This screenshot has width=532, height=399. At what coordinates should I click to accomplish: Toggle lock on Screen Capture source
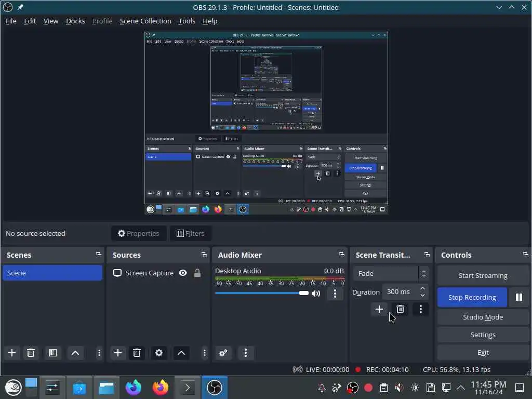pos(197,273)
